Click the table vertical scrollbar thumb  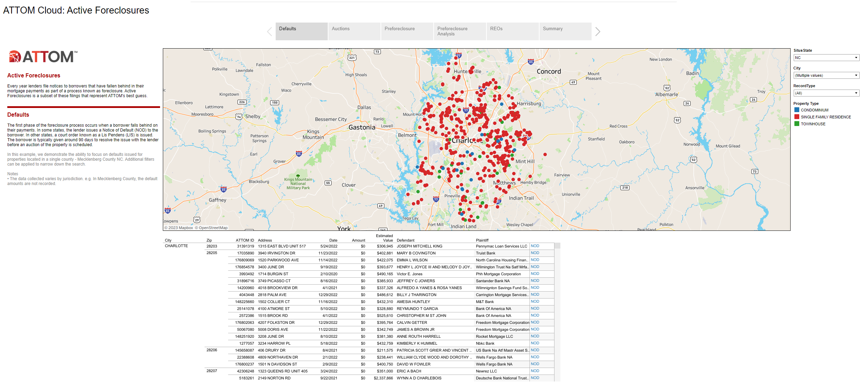557,246
